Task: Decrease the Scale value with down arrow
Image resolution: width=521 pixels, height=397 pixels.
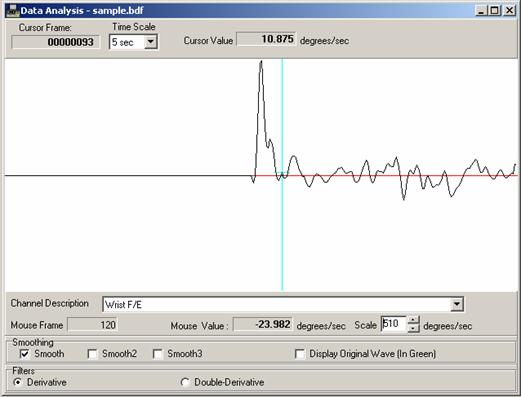Action: [x=413, y=328]
